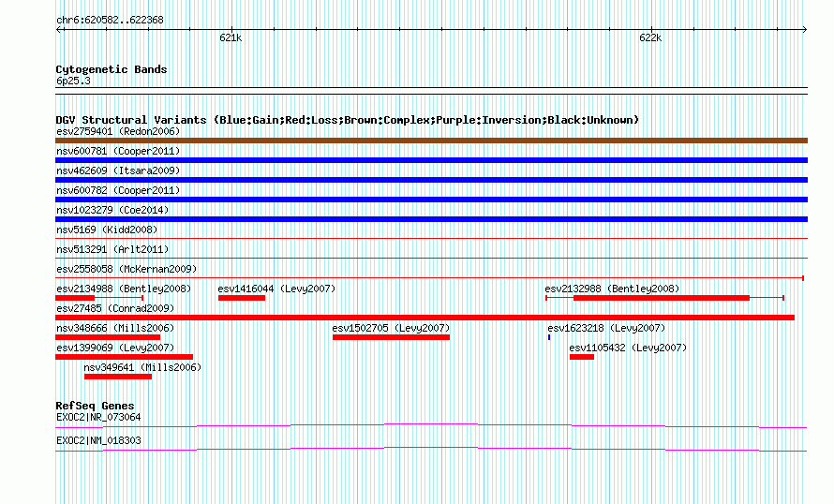Select the tiny blue esv1623218 gain marker

pos(549,337)
